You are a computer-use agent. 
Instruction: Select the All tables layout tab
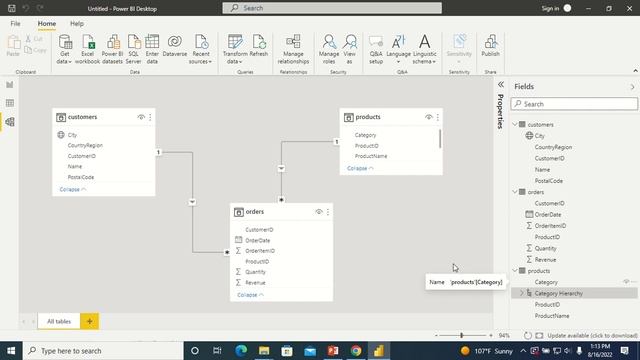(59, 321)
